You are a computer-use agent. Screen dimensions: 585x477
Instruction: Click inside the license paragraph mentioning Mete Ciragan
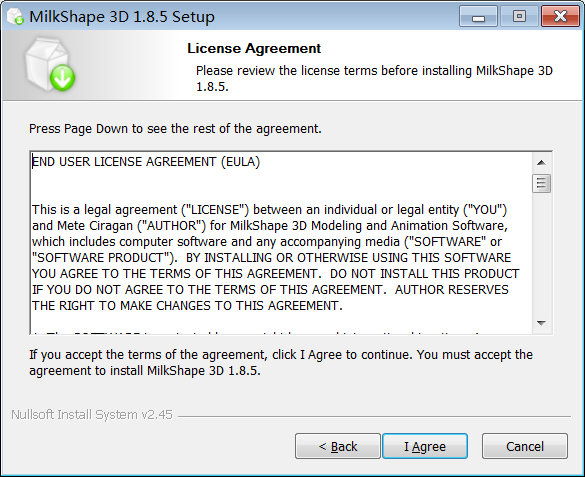pyautogui.click(x=275, y=258)
